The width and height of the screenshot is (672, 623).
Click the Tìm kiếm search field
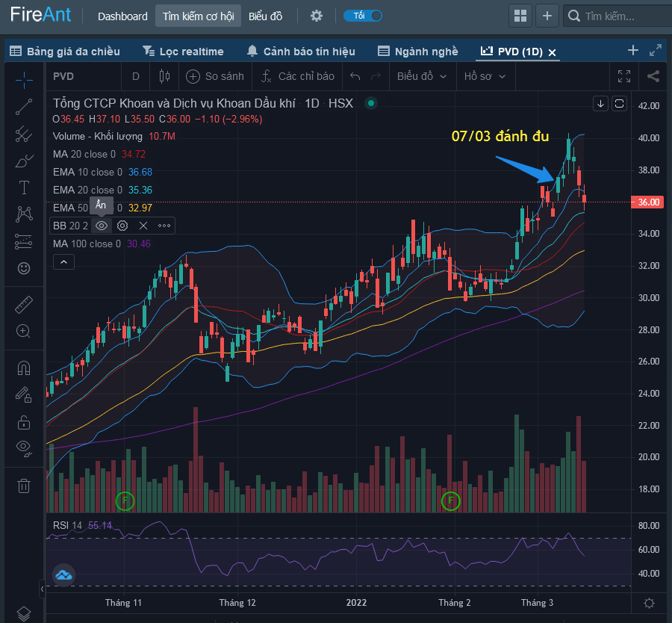tap(616, 16)
